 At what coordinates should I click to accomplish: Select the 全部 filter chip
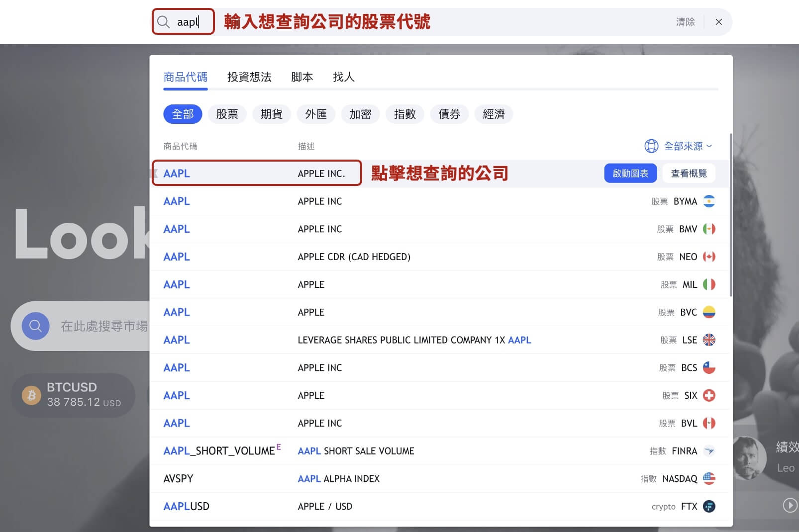point(183,114)
